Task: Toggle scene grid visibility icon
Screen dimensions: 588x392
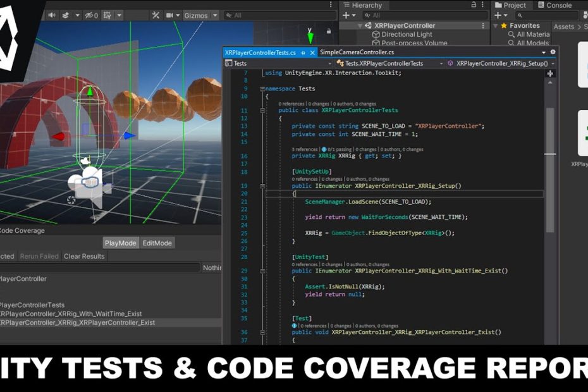Action: [x=107, y=15]
